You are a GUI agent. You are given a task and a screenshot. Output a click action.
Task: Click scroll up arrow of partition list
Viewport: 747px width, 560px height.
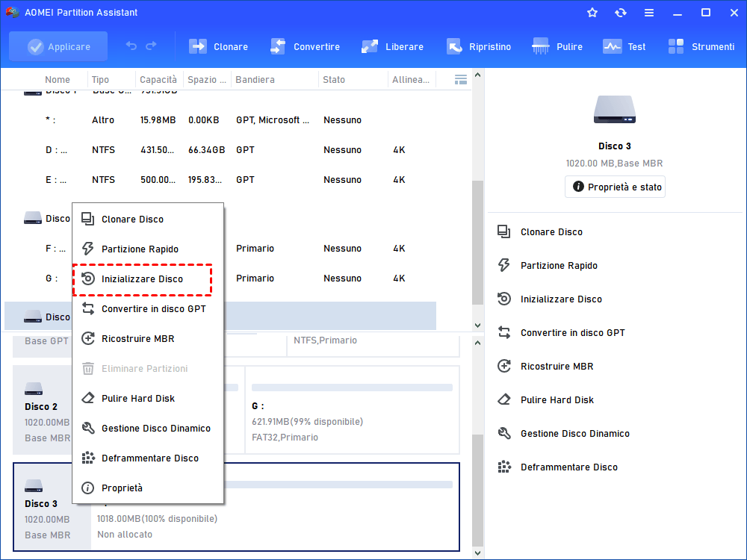click(x=477, y=75)
